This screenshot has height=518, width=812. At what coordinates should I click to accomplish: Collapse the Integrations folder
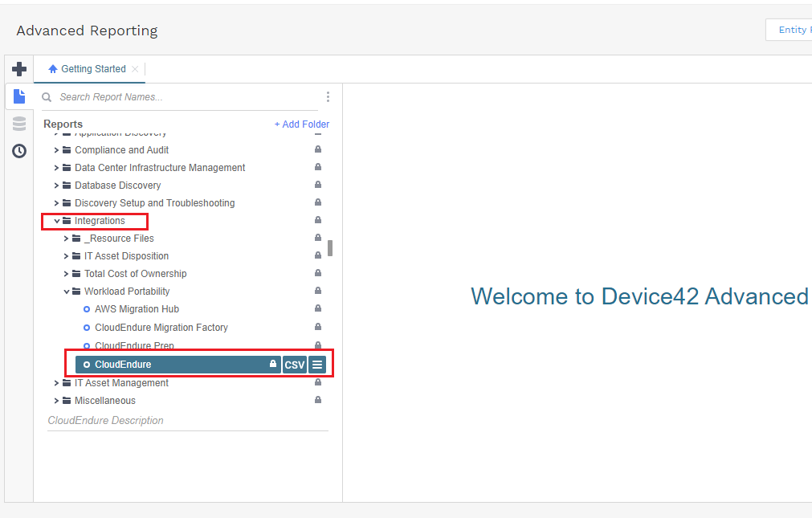[x=56, y=221]
